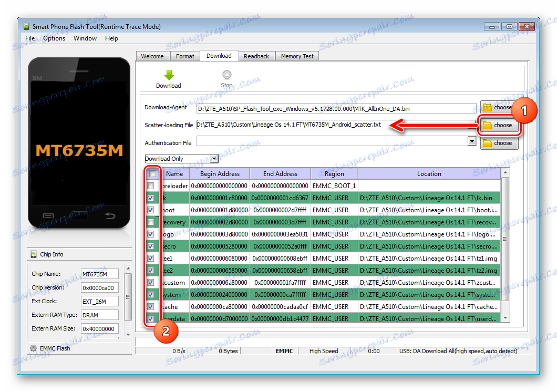
Task: Click the partition table scroll-up arrow
Action: pyautogui.click(x=505, y=172)
